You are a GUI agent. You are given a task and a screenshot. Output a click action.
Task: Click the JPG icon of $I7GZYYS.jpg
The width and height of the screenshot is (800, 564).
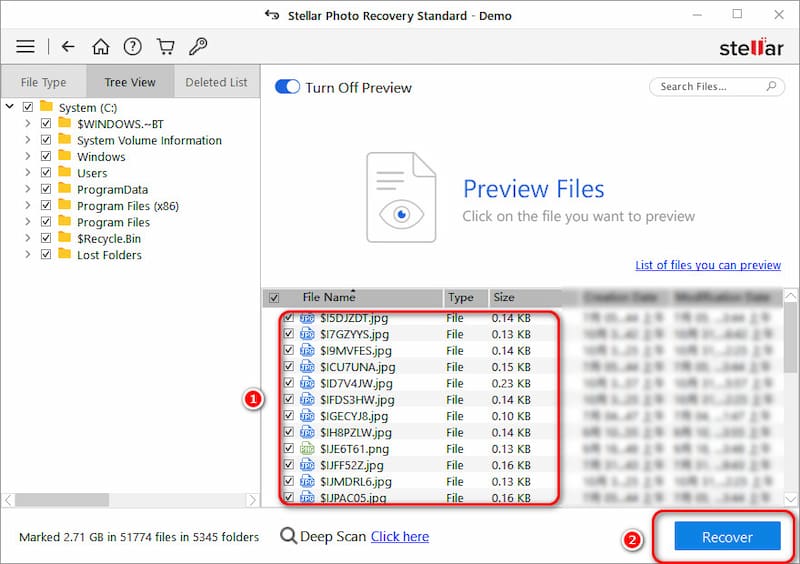(x=307, y=334)
